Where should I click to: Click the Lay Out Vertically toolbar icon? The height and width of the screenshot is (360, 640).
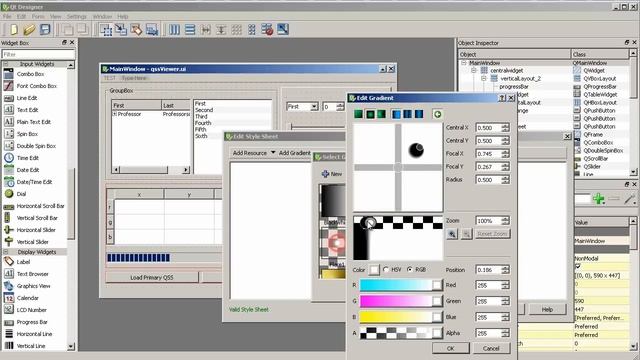pos(190,29)
